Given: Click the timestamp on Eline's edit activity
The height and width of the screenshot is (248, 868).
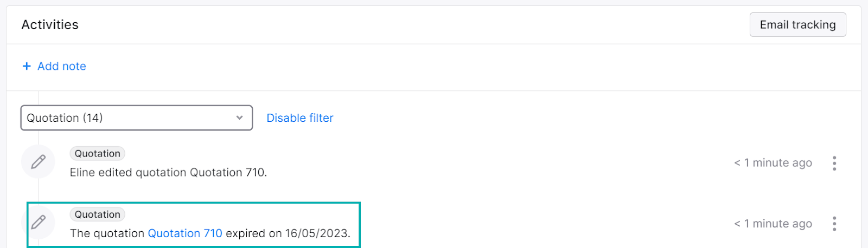Looking at the screenshot, I should coord(773,163).
